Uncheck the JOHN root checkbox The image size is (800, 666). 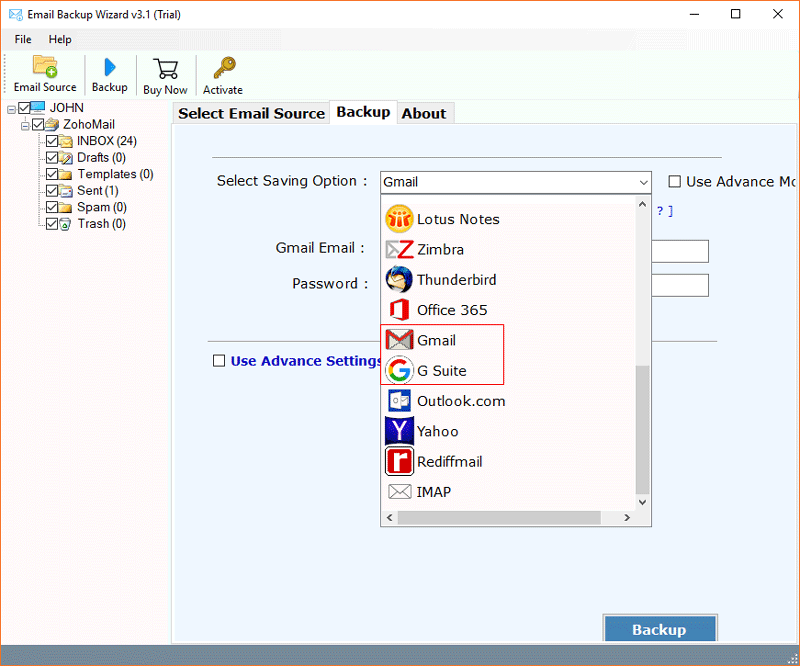24,108
